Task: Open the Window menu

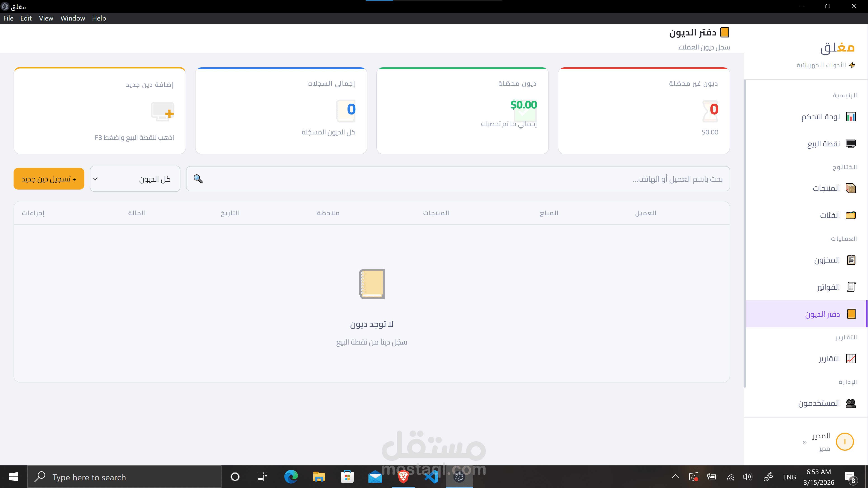Action: 72,18
